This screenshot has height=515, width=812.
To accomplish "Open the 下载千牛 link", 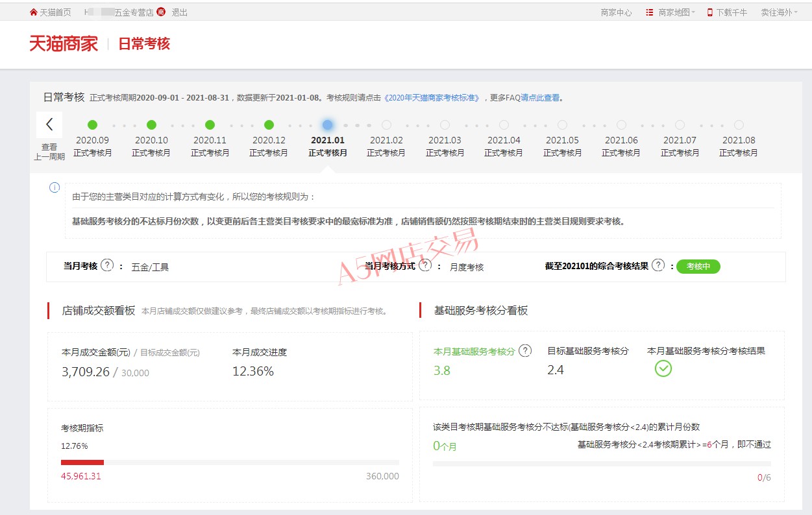I will (x=732, y=12).
